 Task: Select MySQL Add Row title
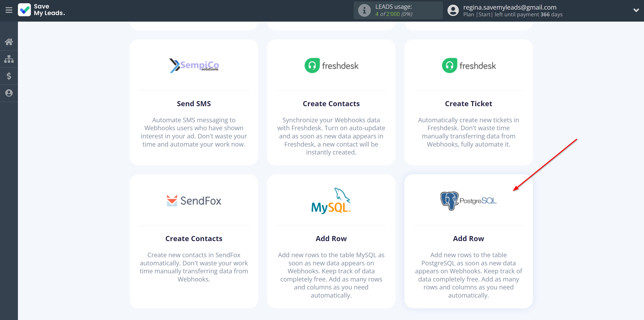pos(331,238)
